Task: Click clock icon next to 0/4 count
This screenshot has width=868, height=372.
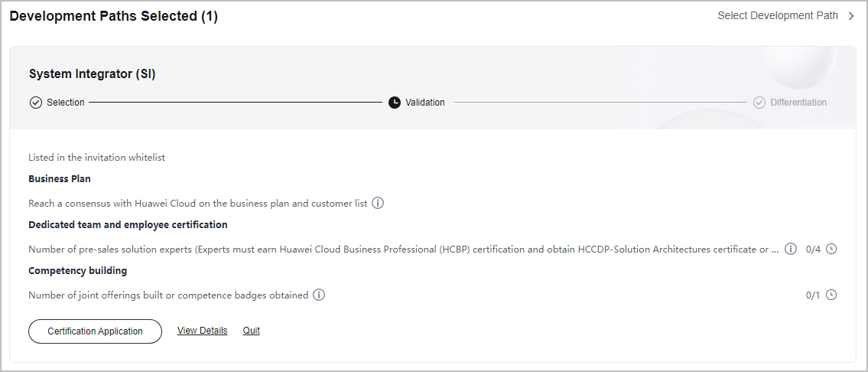Action: coord(831,249)
